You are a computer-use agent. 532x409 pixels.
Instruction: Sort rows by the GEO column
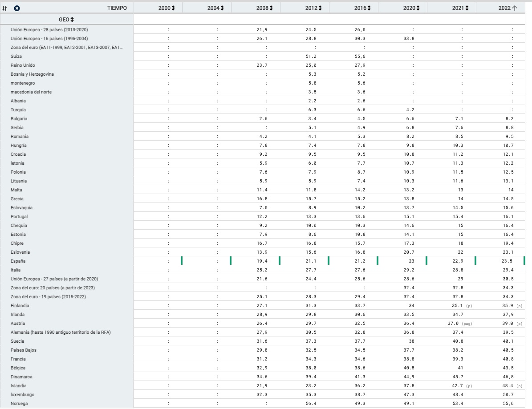pyautogui.click(x=72, y=20)
